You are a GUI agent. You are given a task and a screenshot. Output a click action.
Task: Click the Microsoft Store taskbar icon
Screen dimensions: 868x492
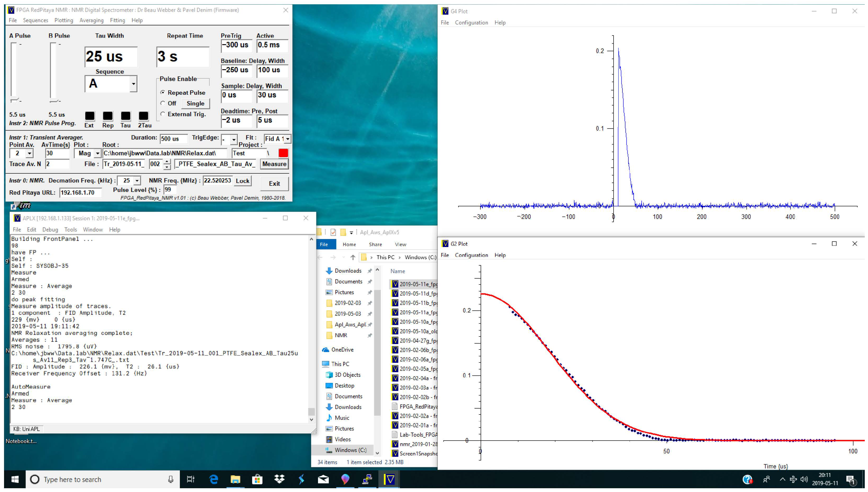[257, 479]
